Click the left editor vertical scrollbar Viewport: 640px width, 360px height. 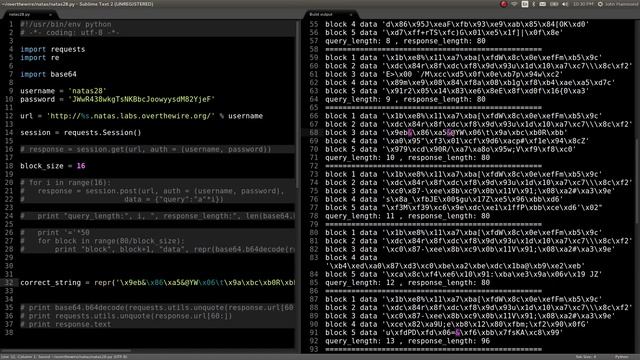(x=298, y=104)
